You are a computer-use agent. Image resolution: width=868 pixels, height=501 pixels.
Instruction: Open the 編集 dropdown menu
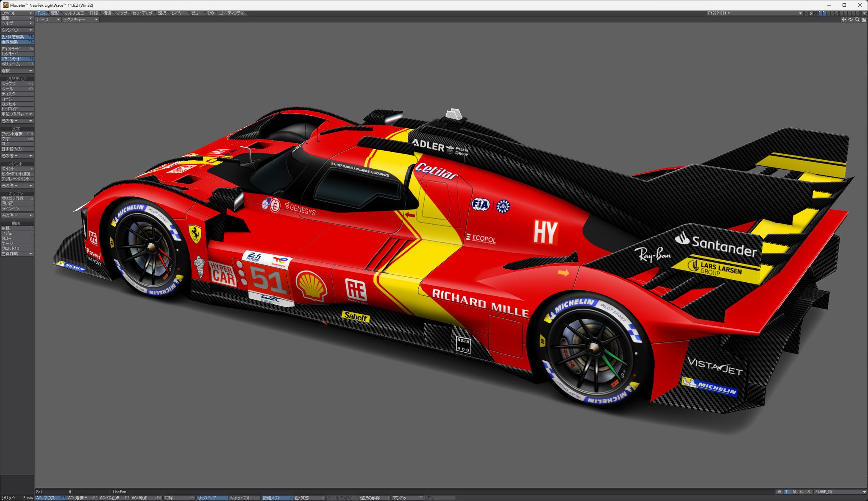17,18
